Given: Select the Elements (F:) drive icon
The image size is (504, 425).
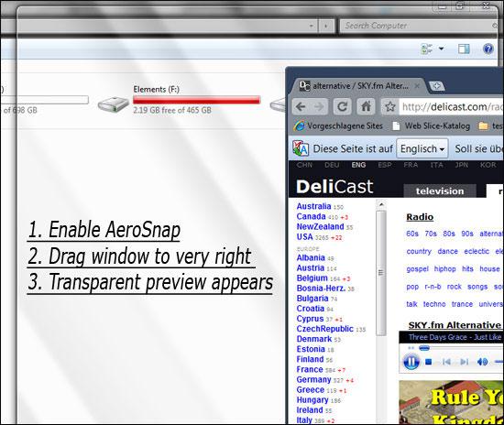Looking at the screenshot, I should [114, 104].
